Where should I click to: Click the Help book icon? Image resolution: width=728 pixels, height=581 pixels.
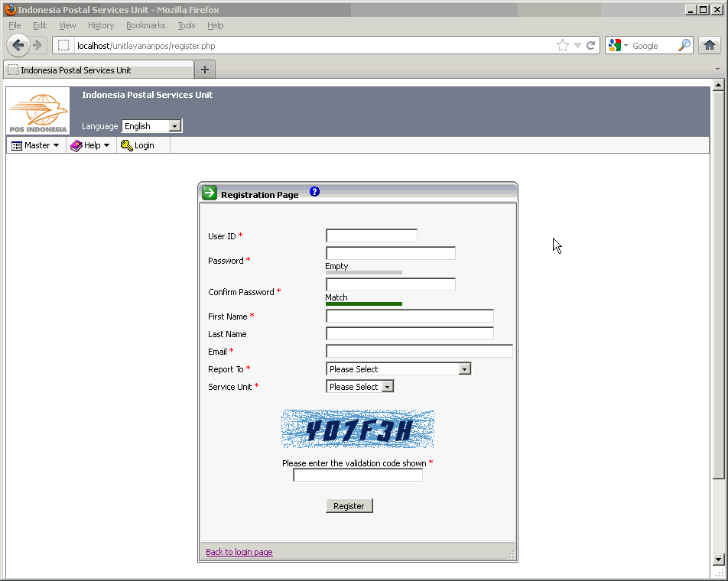pyautogui.click(x=76, y=145)
